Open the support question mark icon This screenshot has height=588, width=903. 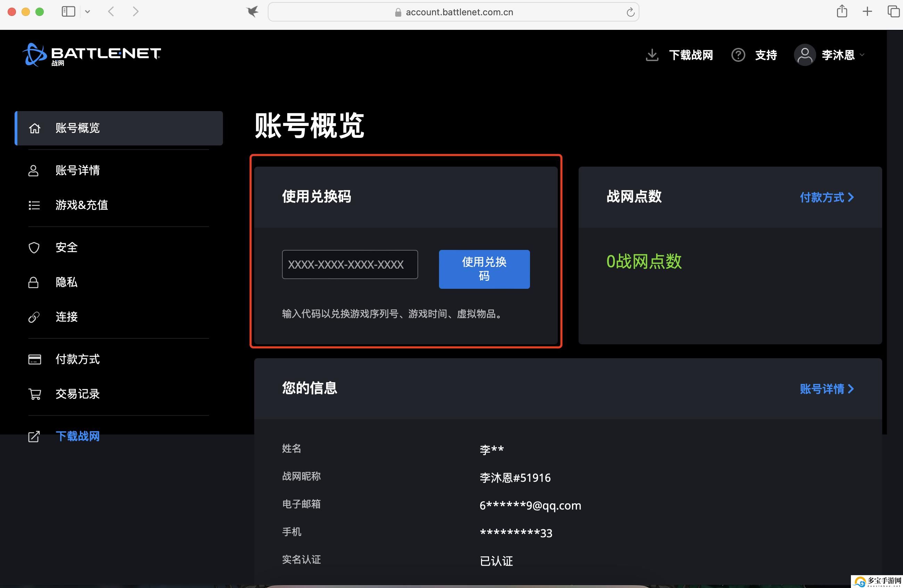coord(738,55)
